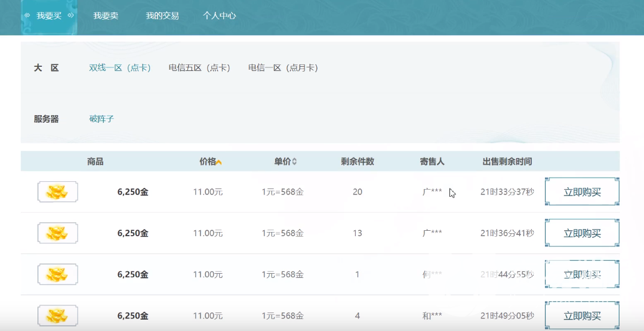
Task: Go to 个人中心 tab
Action: click(x=219, y=16)
